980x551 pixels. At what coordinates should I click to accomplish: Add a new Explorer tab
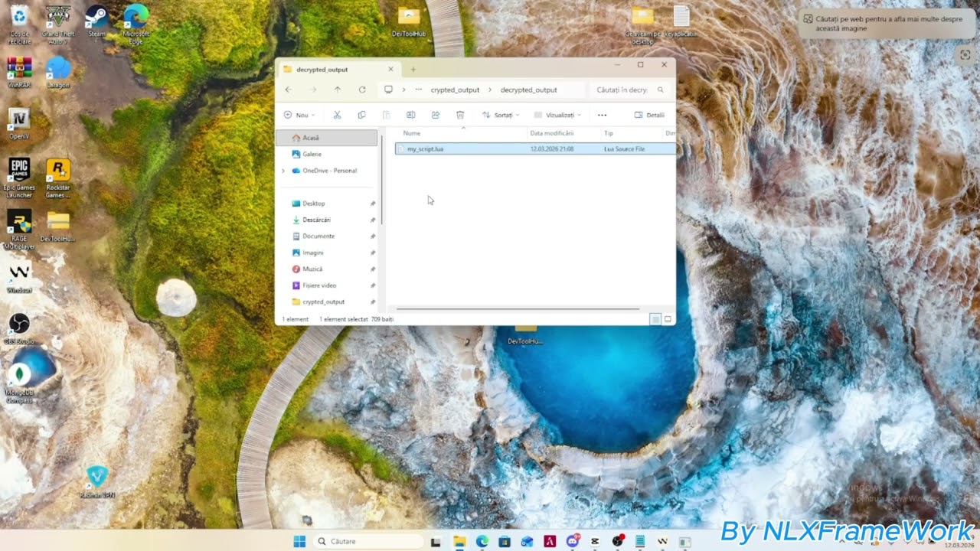pos(413,69)
